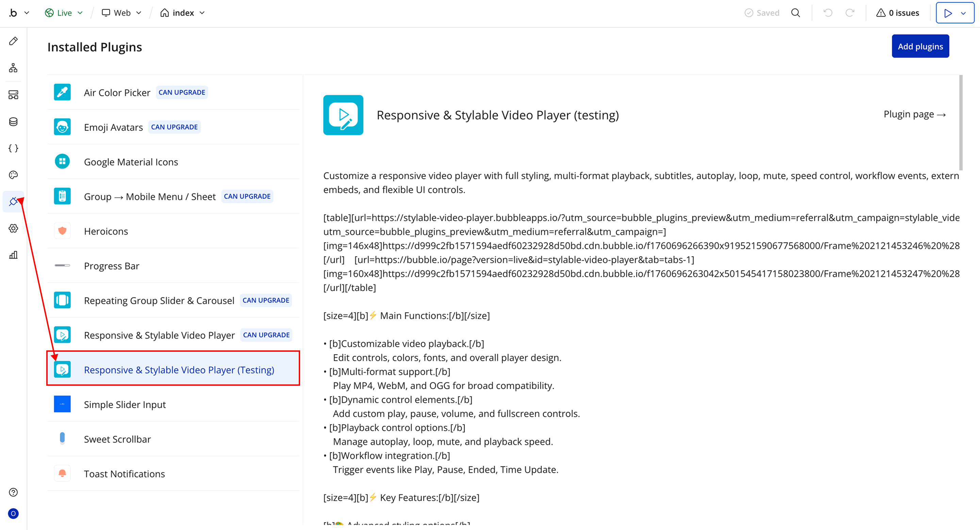Expand the Live version dropdown
980x530 pixels.
[64, 13]
